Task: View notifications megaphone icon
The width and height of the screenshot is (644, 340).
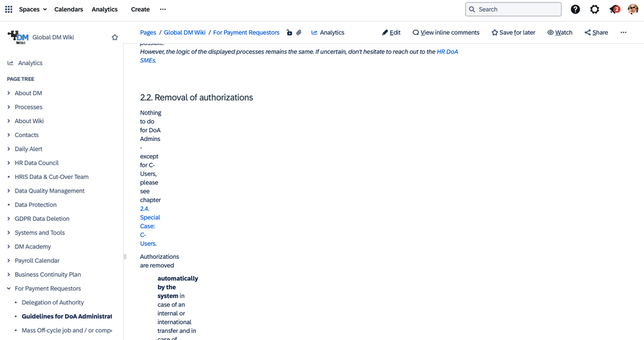Action: (x=614, y=10)
